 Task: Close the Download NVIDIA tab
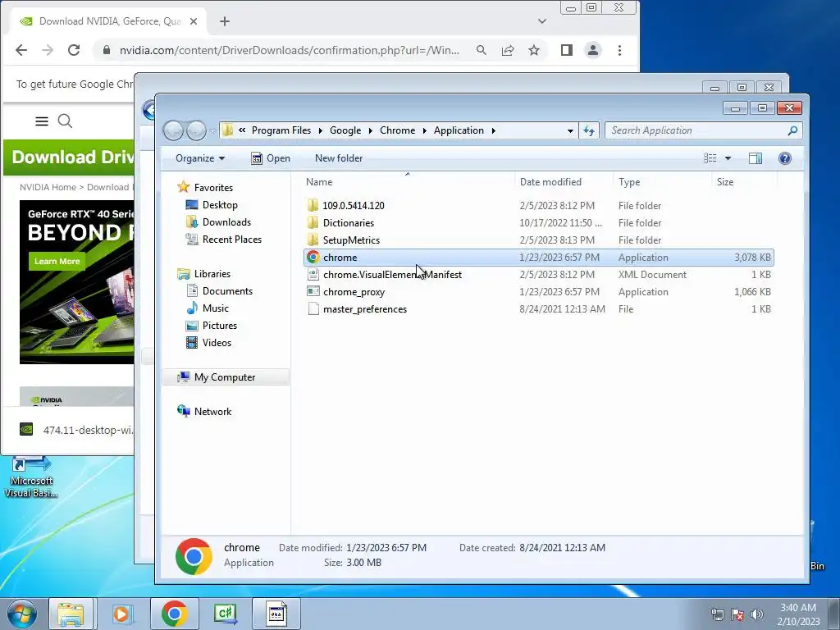pyautogui.click(x=194, y=21)
